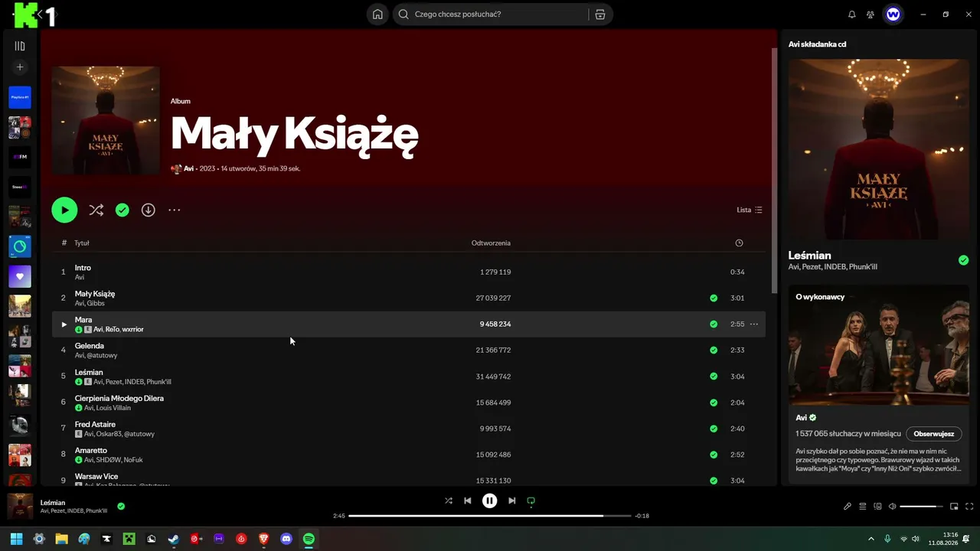The height and width of the screenshot is (551, 980).
Task: Open the user profile avatar menu
Action: (x=893, y=14)
